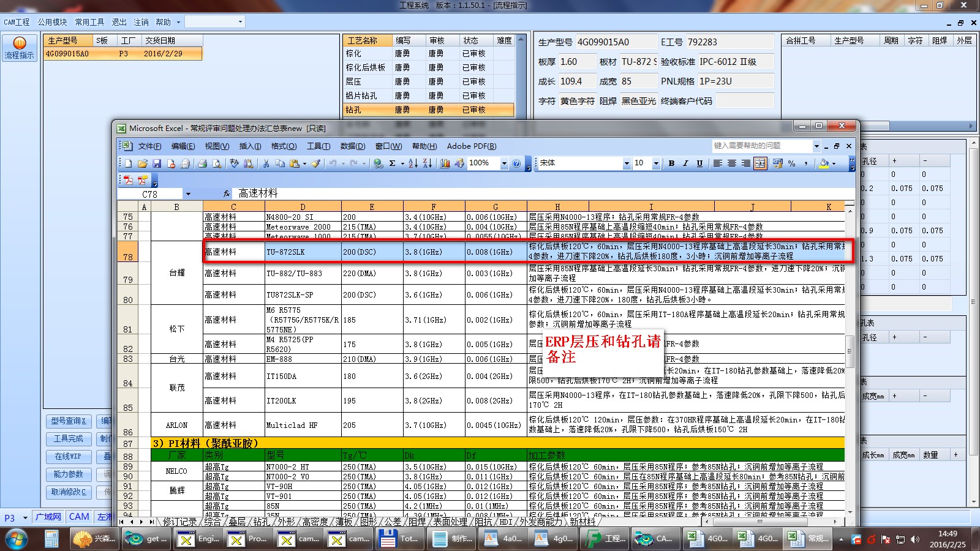Switch to the 表面处理 sheet tab
Screen dimensions: 980x551
[450, 522]
